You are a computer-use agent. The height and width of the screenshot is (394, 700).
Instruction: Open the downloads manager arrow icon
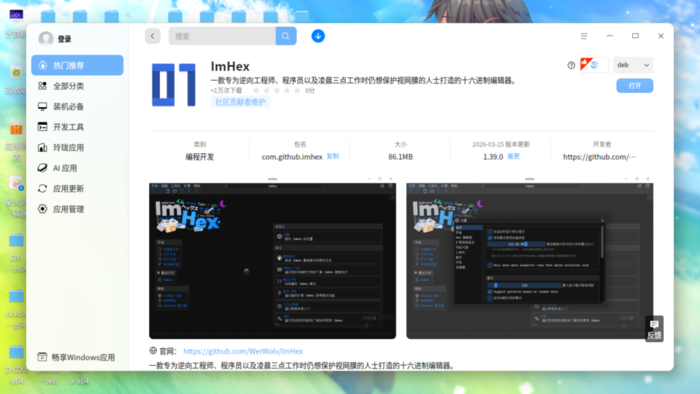pos(318,36)
